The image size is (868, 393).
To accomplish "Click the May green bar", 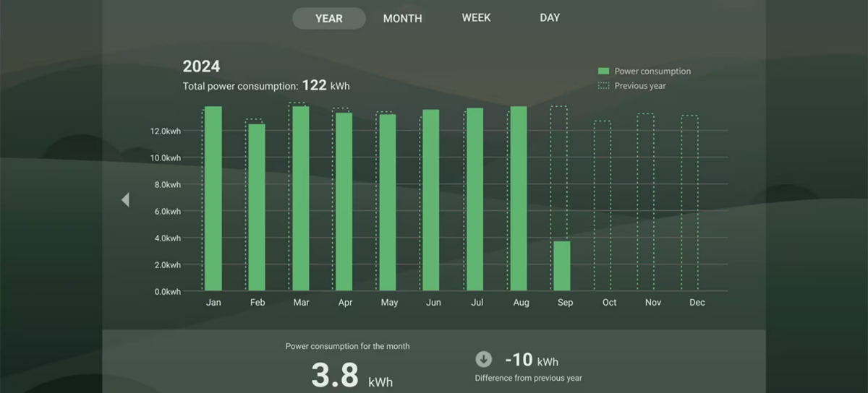I will tap(388, 203).
